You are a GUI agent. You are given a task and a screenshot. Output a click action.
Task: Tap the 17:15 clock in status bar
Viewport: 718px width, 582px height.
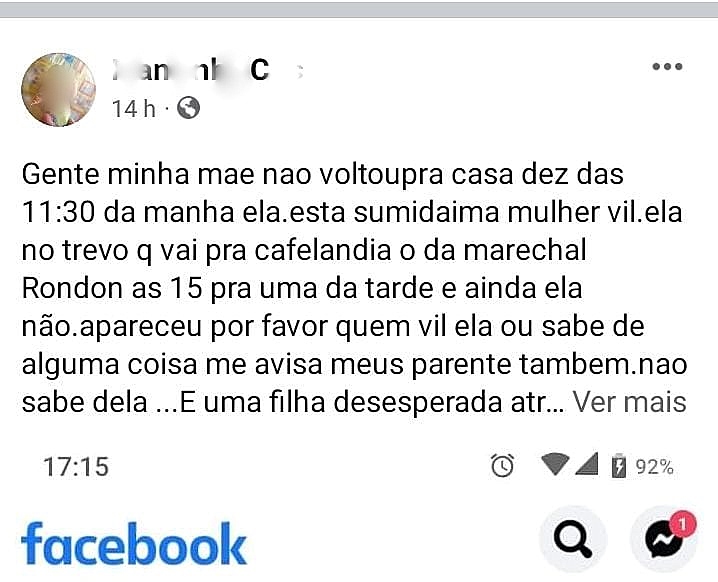tap(76, 466)
